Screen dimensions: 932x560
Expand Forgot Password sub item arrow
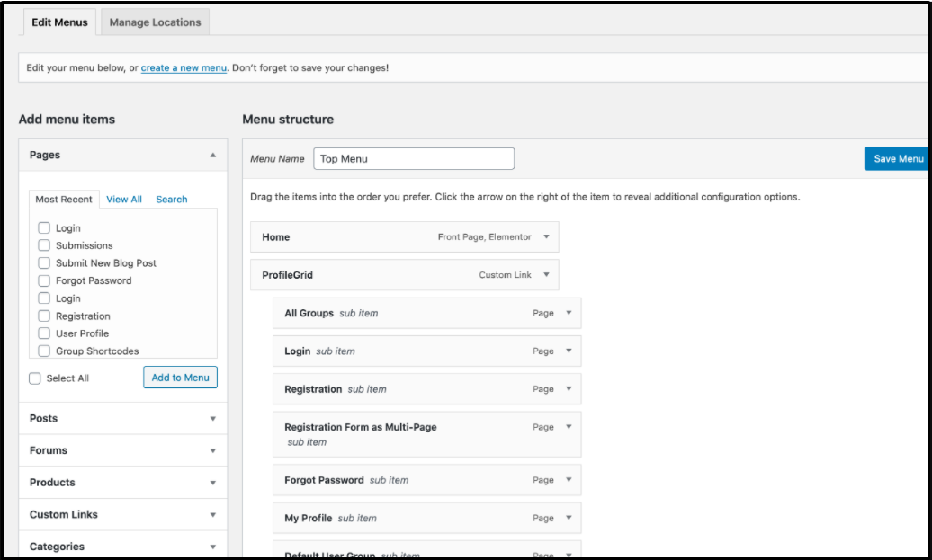pyautogui.click(x=569, y=480)
